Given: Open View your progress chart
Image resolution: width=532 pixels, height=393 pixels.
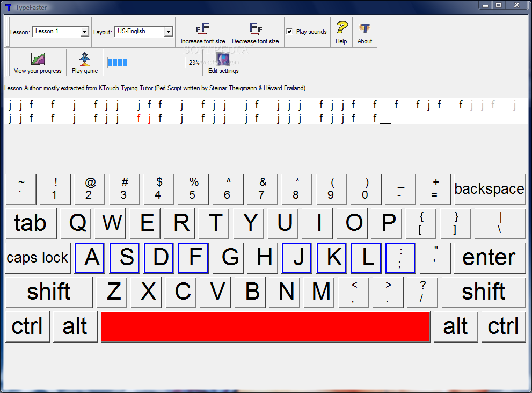Looking at the screenshot, I should (x=38, y=59).
